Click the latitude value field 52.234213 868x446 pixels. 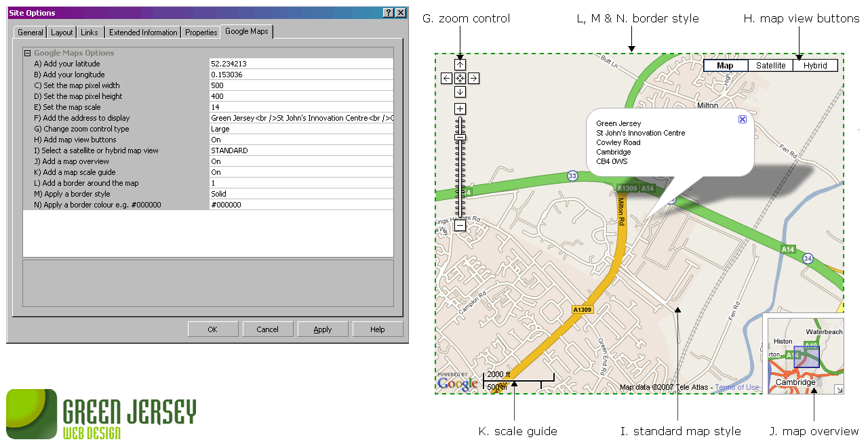(x=301, y=64)
